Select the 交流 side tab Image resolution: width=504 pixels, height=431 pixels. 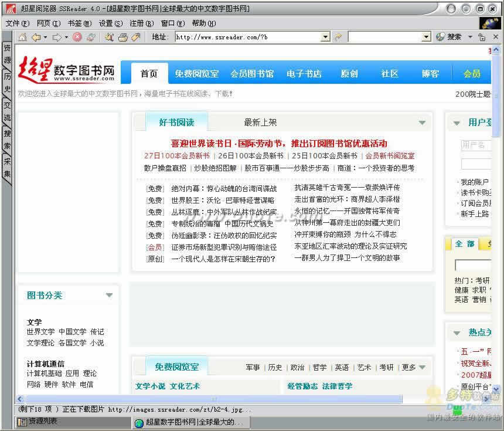pyautogui.click(x=7, y=111)
